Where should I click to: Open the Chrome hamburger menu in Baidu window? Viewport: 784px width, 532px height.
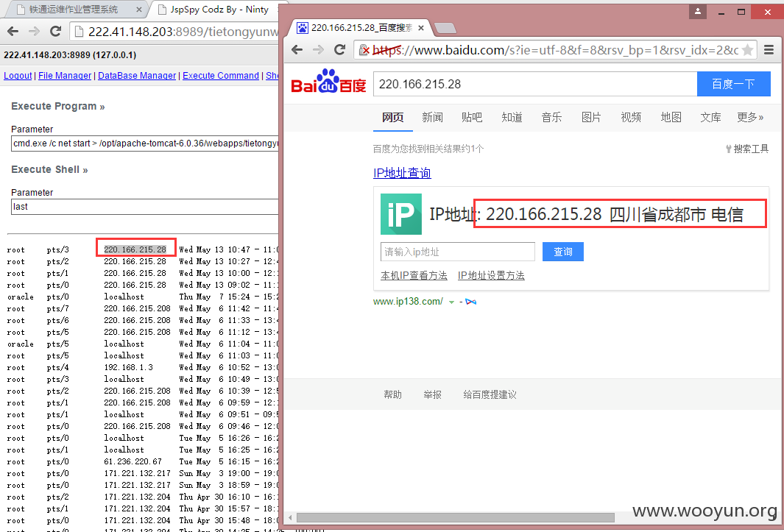pos(769,49)
